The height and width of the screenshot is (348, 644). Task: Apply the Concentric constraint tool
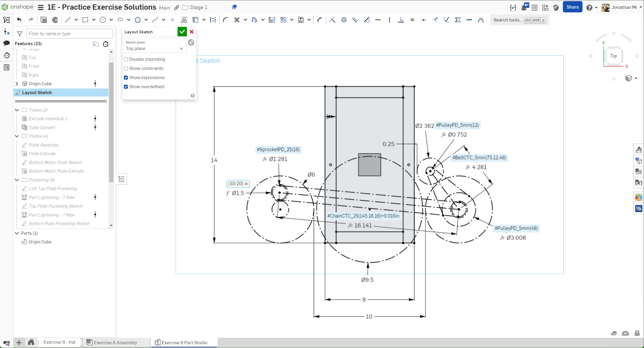(x=344, y=20)
